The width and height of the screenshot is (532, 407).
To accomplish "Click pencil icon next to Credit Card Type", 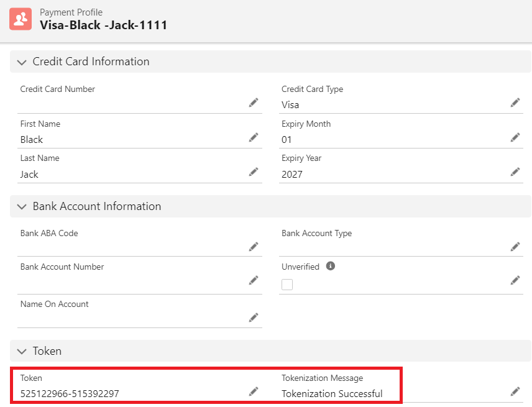I will click(515, 103).
